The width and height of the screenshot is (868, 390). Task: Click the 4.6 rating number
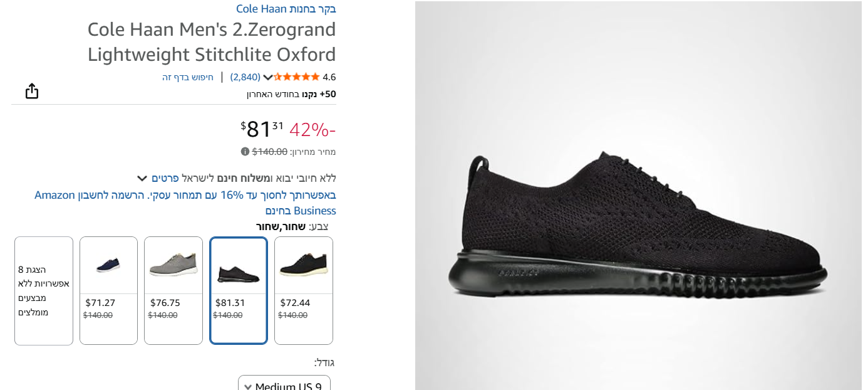pyautogui.click(x=329, y=77)
